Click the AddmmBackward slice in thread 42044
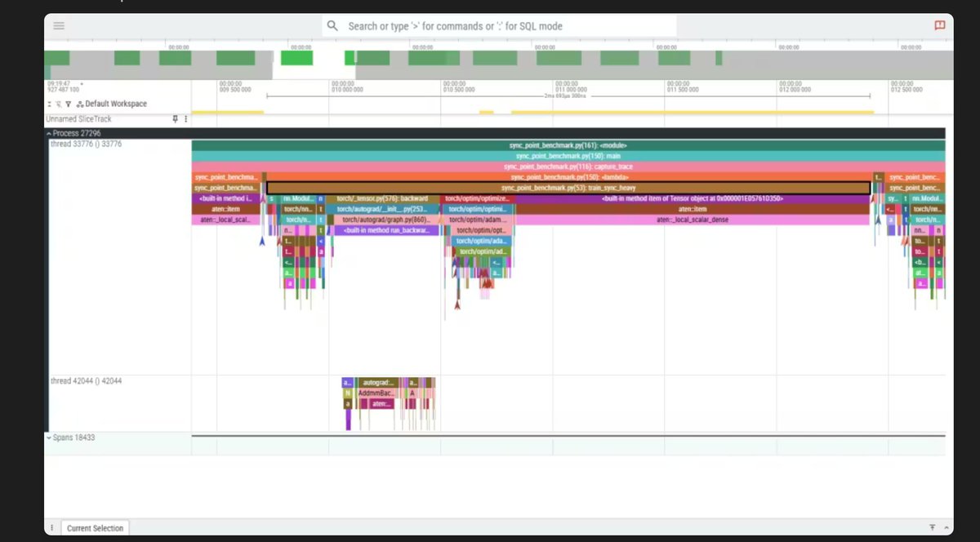 (376, 393)
